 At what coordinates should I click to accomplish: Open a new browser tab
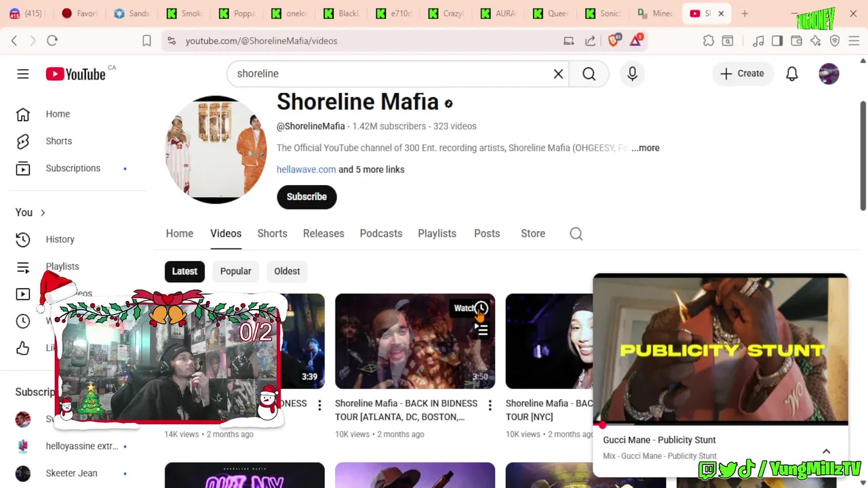click(x=745, y=14)
